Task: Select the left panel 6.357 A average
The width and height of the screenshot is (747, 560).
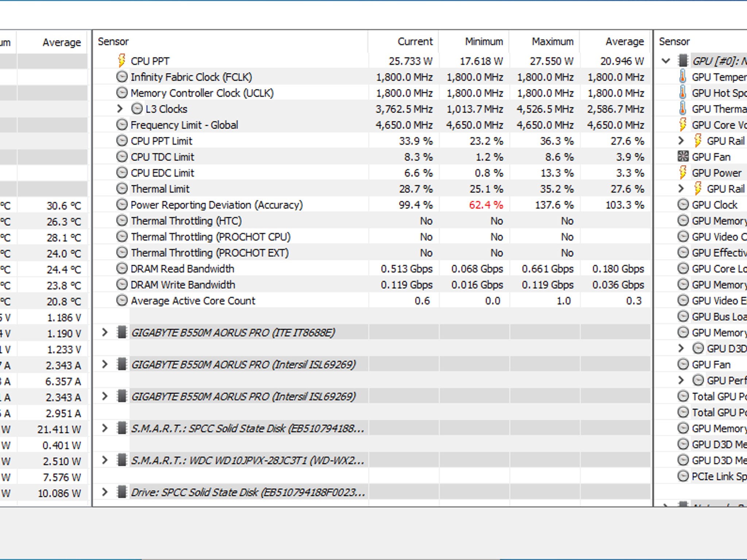Action: 63,381
